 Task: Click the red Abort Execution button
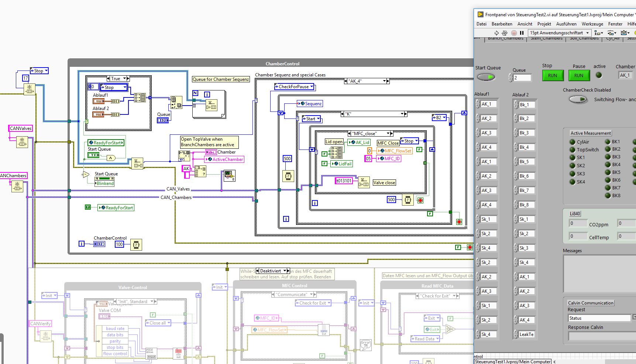tap(514, 33)
